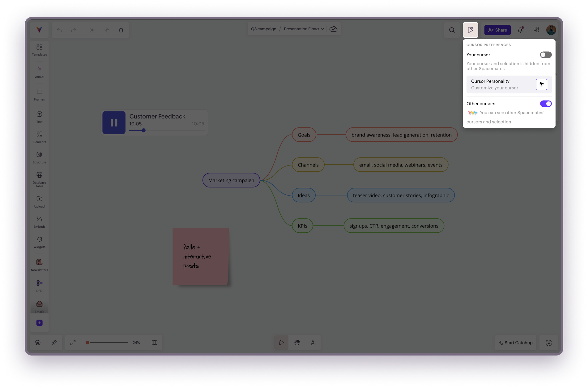Select the Frames tool
The height and width of the screenshot is (388, 588).
39,94
